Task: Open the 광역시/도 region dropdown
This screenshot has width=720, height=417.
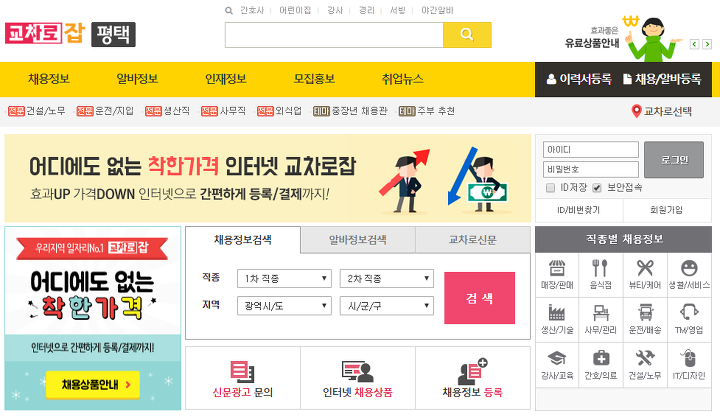Action: [x=284, y=305]
